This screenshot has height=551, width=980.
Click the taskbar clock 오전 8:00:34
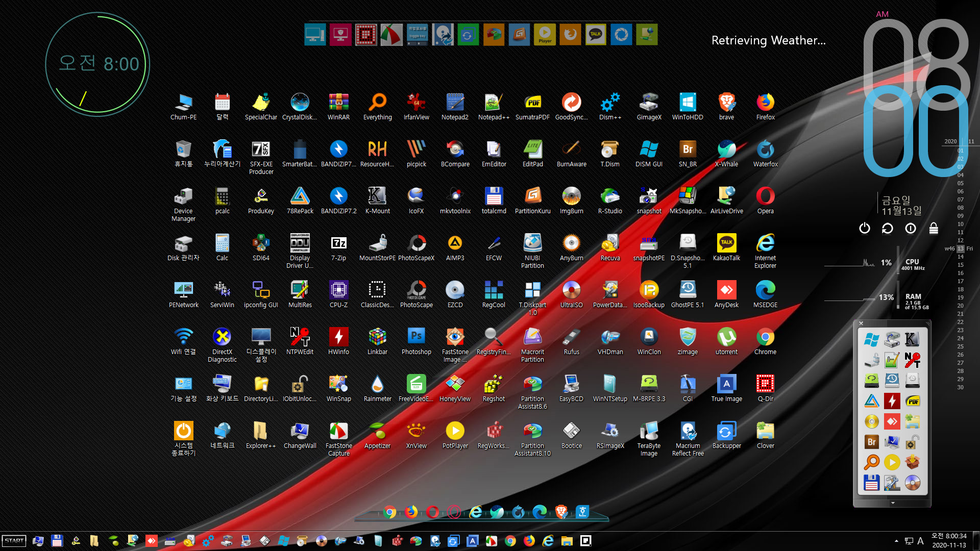coord(949,536)
